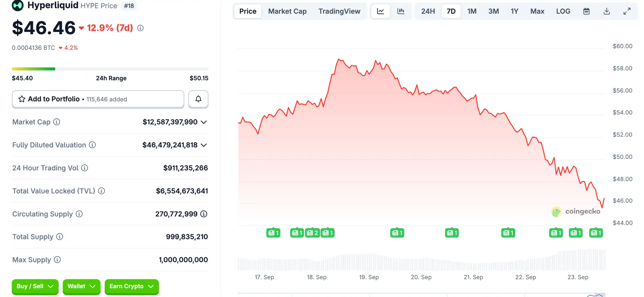Expand the Market Cap value chevron
This screenshot has width=644, height=297.
point(204,122)
